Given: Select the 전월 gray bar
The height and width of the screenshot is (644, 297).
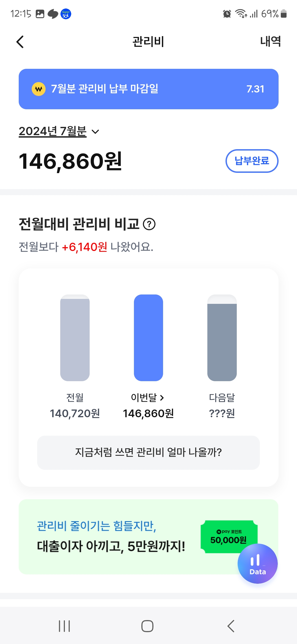Looking at the screenshot, I should 75,338.
